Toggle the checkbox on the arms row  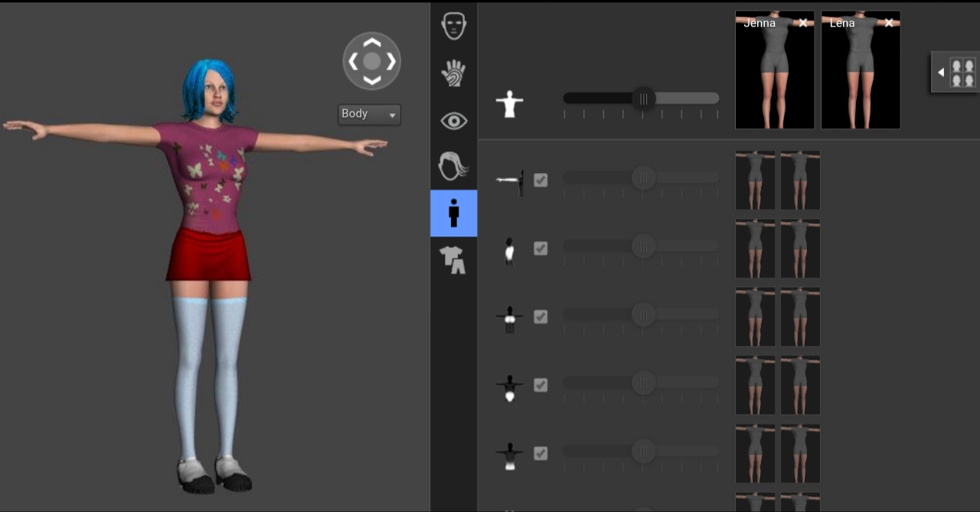pyautogui.click(x=541, y=180)
